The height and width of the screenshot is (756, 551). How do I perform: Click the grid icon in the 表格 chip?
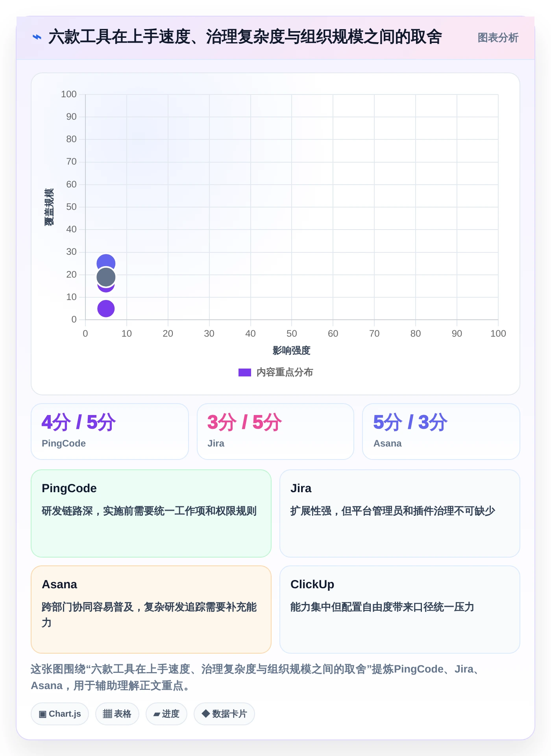(107, 714)
